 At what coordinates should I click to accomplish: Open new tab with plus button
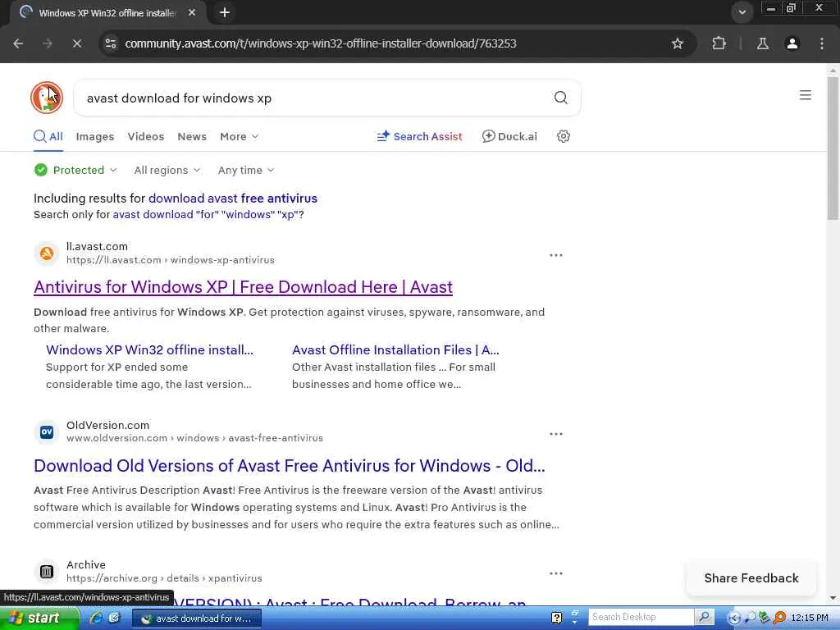(x=225, y=12)
